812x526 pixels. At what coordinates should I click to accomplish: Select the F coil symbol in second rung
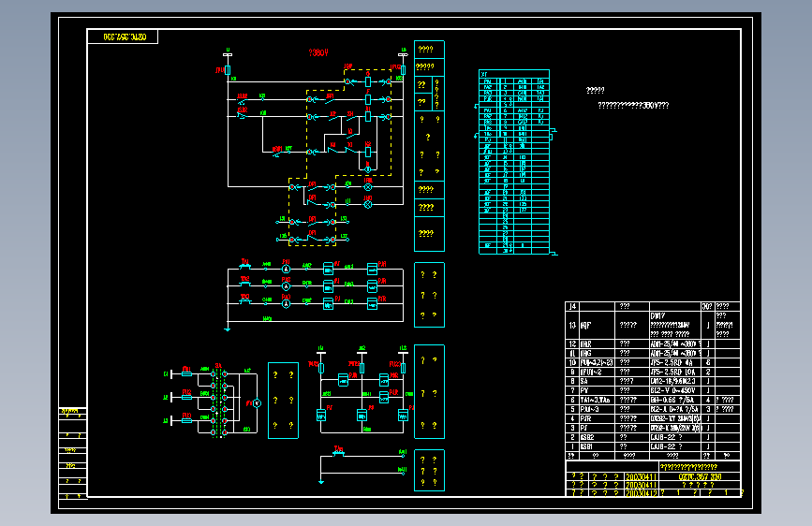368,99
